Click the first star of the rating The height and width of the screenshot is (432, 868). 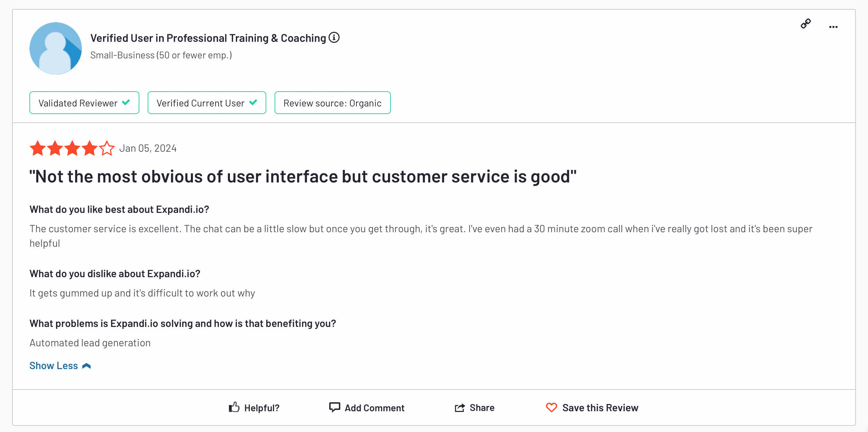click(38, 148)
